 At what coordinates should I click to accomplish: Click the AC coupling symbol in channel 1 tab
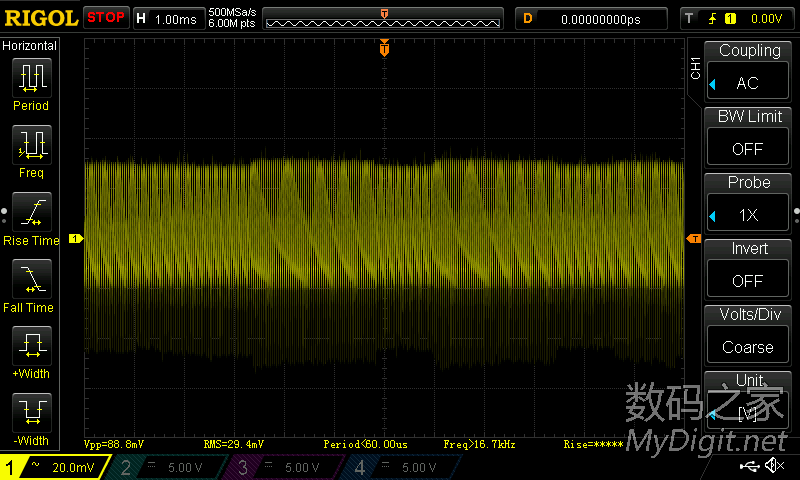pos(35,465)
